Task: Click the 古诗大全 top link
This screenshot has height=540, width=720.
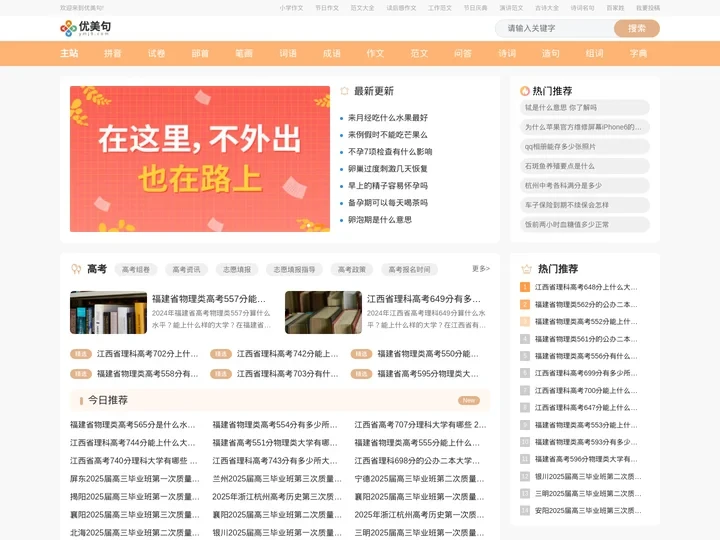Action: click(x=547, y=8)
